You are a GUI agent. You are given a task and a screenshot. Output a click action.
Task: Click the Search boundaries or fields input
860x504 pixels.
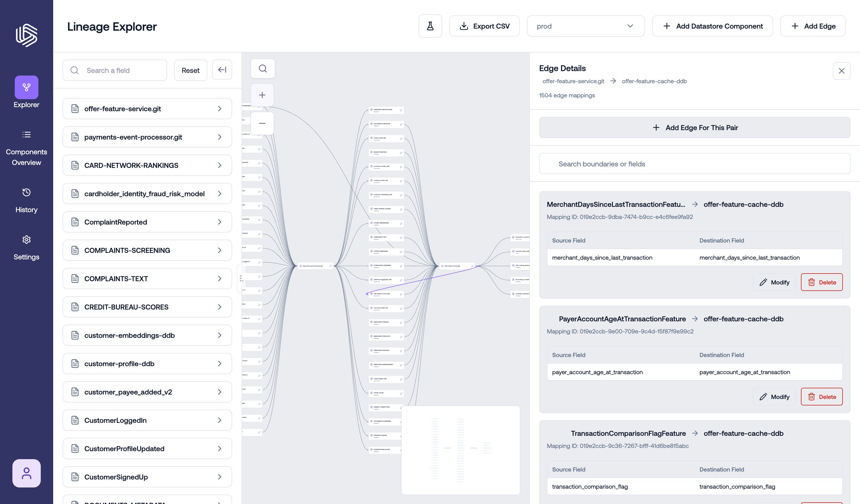[x=695, y=164]
